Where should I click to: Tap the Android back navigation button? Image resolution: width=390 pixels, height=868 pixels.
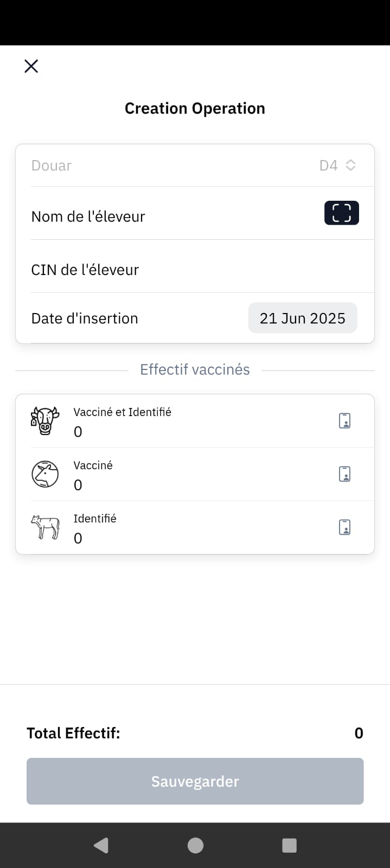(101, 845)
